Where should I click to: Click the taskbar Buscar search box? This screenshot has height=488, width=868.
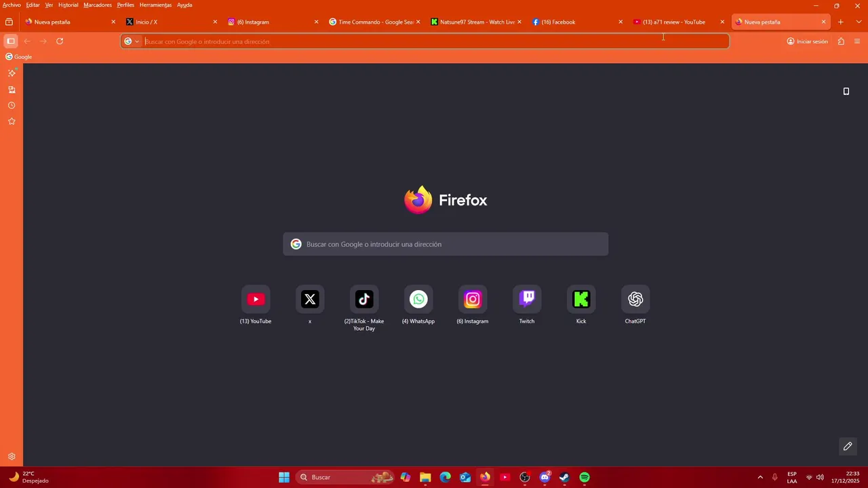(346, 477)
